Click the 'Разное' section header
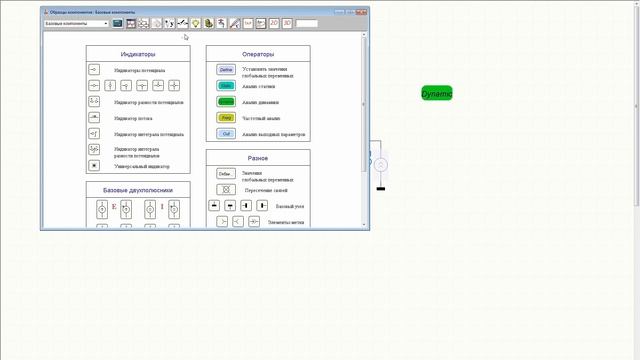The width and height of the screenshot is (640, 360). (258, 158)
